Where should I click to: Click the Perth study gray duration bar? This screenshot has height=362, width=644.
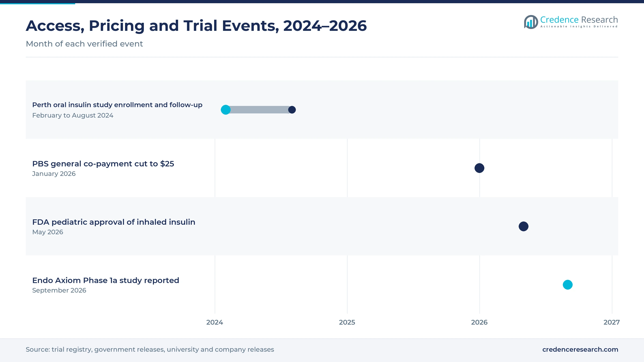(x=259, y=110)
